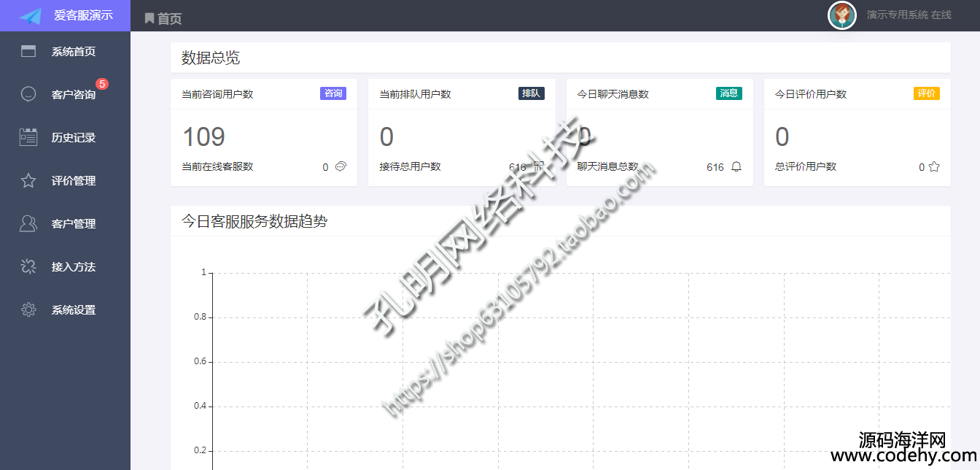
Task: Click the dark 排队 tag
Action: coord(532,93)
